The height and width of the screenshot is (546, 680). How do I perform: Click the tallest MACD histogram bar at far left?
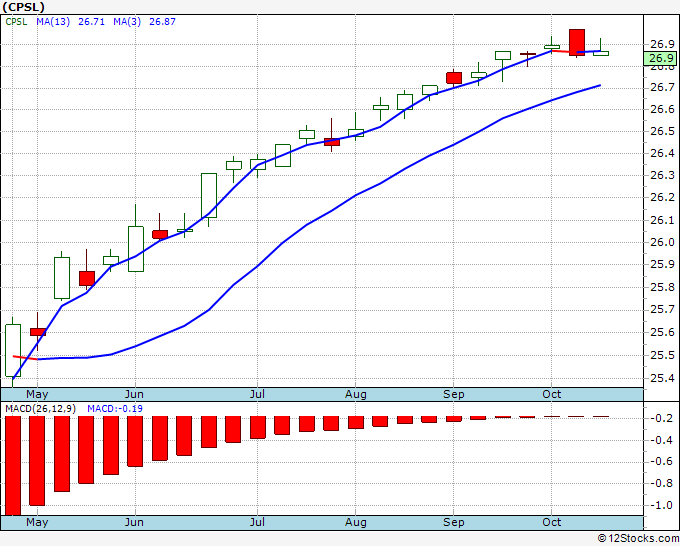coord(13,466)
